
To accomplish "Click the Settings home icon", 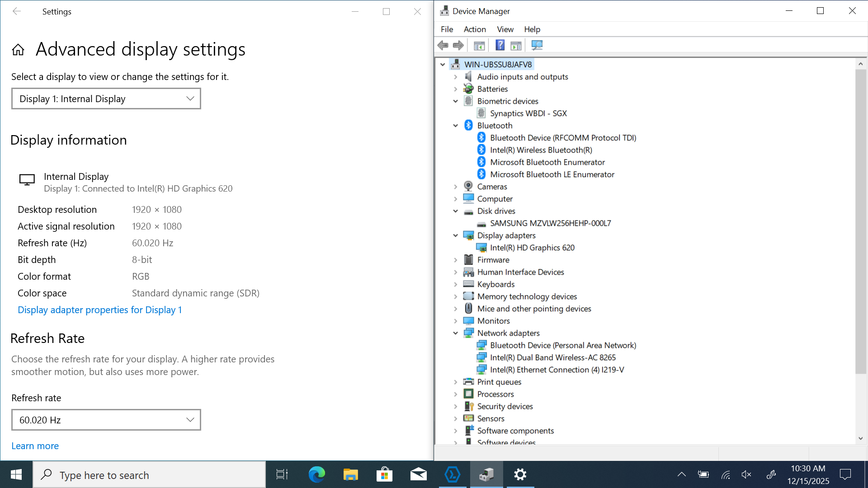I will (x=18, y=50).
